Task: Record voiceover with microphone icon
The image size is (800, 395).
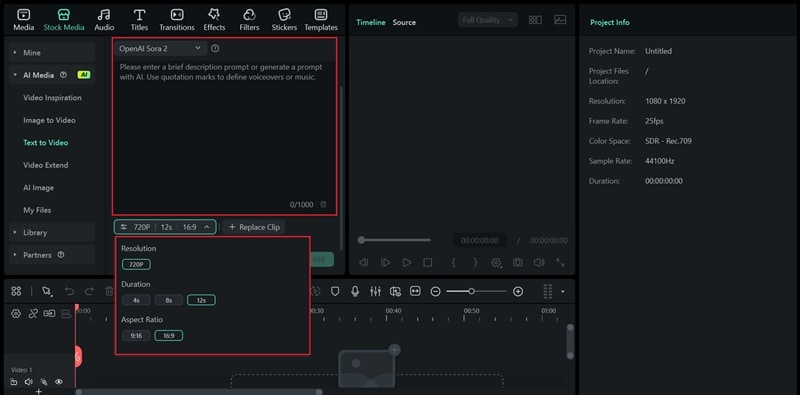Action: (x=355, y=291)
